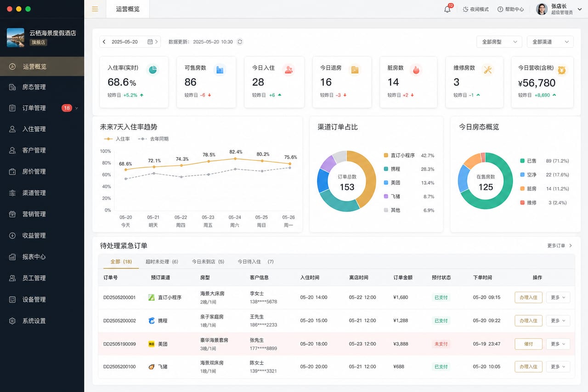Expand the 订单管理 sidebar submenu chevron
Screen dimensions: 588x392
pos(77,108)
